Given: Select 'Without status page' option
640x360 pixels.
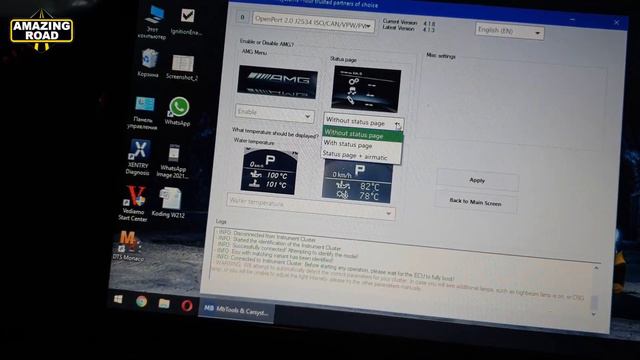Looking at the screenshot, I should pyautogui.click(x=362, y=134).
